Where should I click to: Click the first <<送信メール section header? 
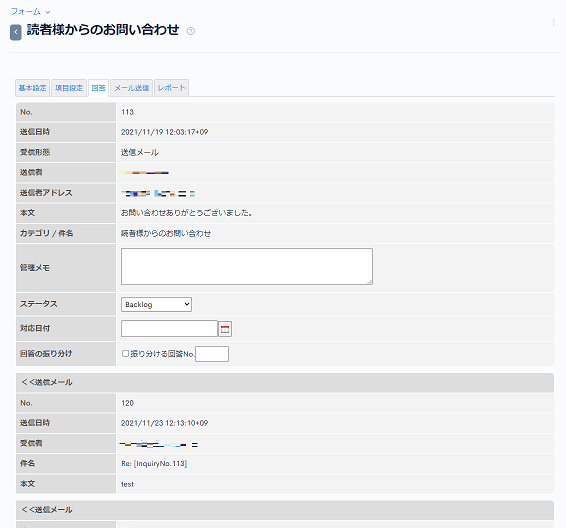[285, 383]
